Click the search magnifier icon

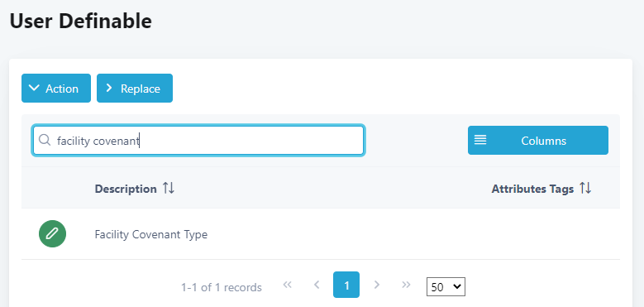(x=45, y=140)
